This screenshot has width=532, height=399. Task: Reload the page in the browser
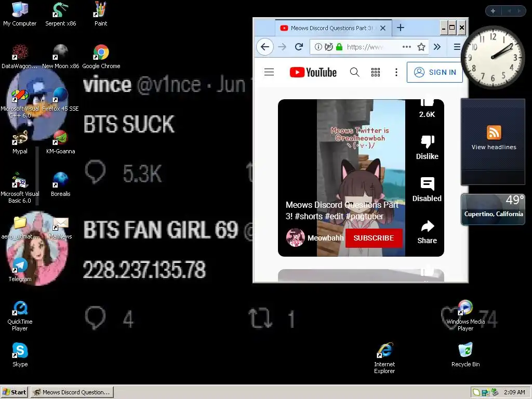299,47
